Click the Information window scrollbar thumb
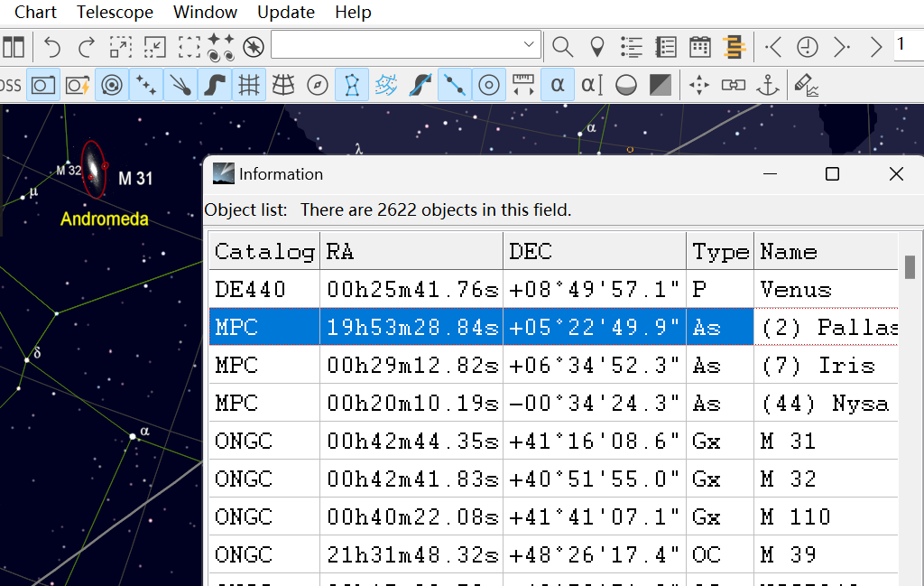The height and width of the screenshot is (586, 924). [910, 267]
